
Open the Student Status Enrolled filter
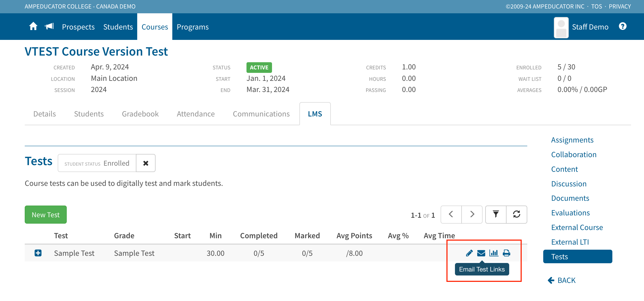point(97,163)
